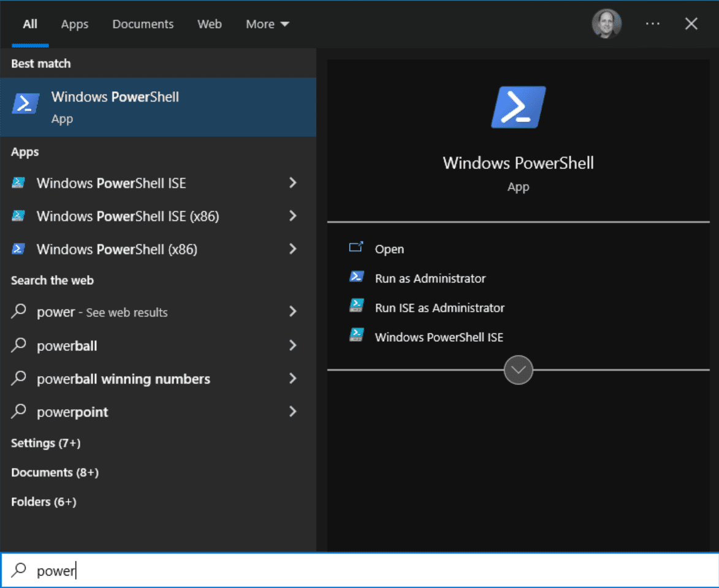The height and width of the screenshot is (588, 719).
Task: Select the All tab
Action: 30,24
